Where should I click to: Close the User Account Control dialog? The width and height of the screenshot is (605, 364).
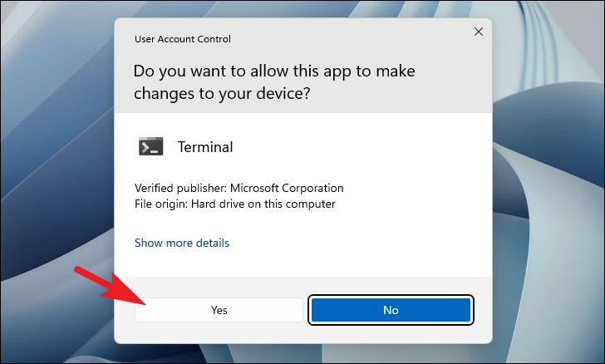(x=479, y=32)
